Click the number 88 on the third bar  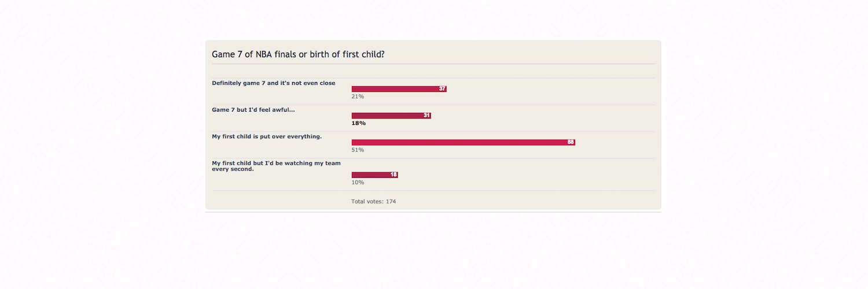(571, 142)
